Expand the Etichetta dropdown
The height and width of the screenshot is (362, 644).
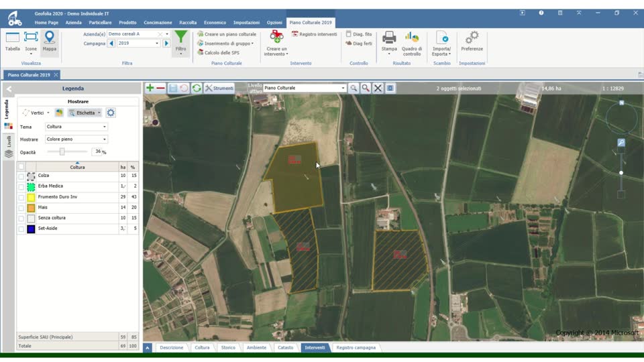(99, 113)
